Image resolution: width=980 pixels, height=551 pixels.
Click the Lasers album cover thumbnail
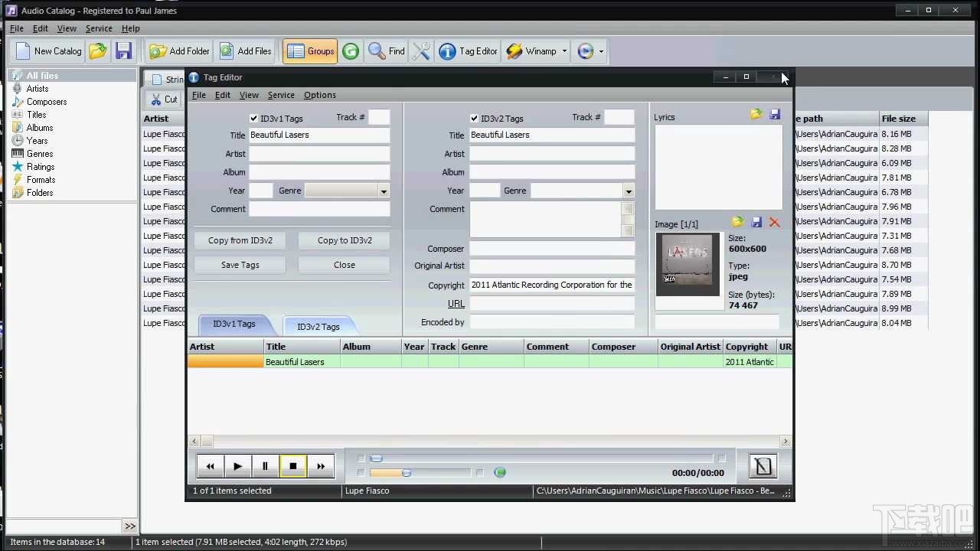coord(688,264)
